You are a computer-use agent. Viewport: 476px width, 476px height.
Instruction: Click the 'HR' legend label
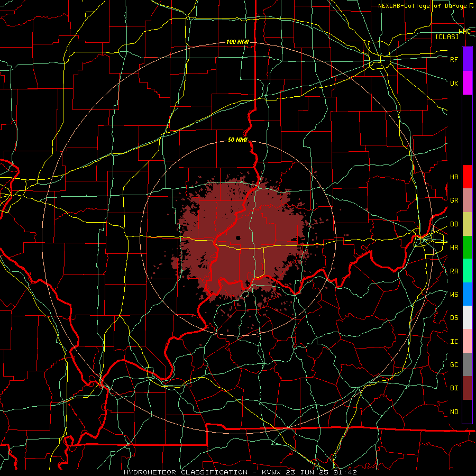(x=454, y=248)
